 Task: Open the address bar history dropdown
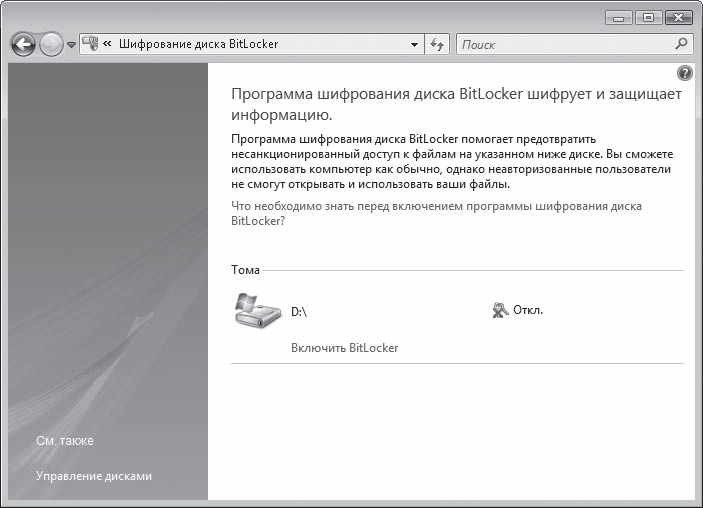click(x=415, y=45)
